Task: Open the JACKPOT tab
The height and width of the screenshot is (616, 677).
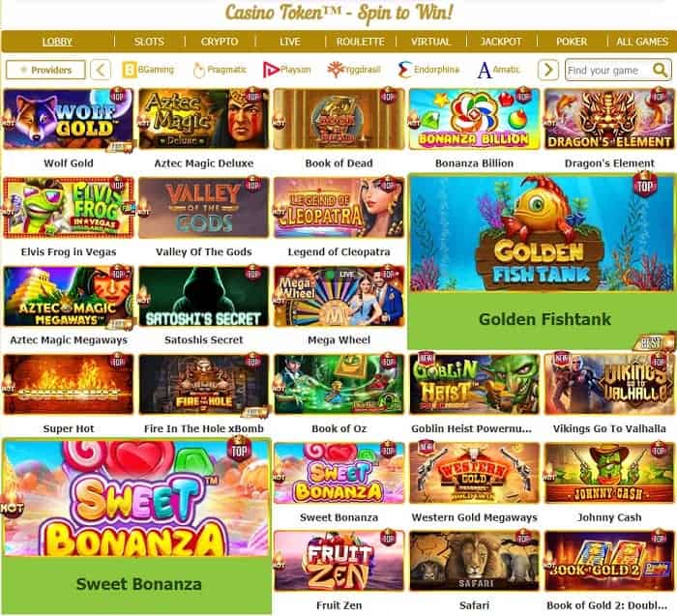Action: (501, 42)
